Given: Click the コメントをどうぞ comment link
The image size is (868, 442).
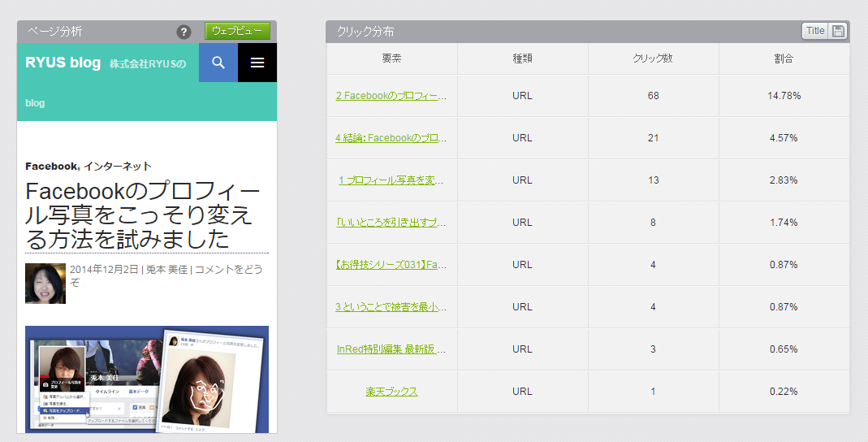Looking at the screenshot, I should pos(166,275).
